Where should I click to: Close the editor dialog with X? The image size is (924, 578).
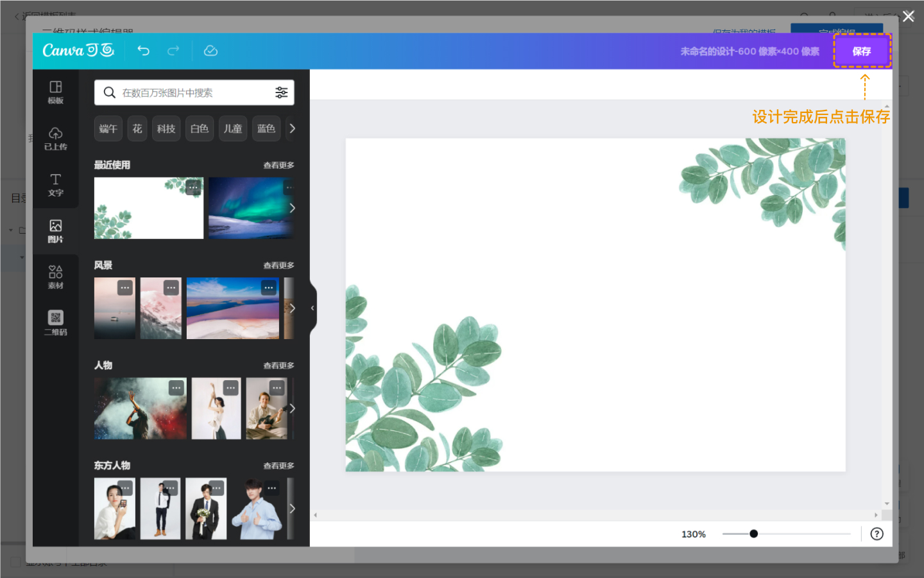point(909,17)
